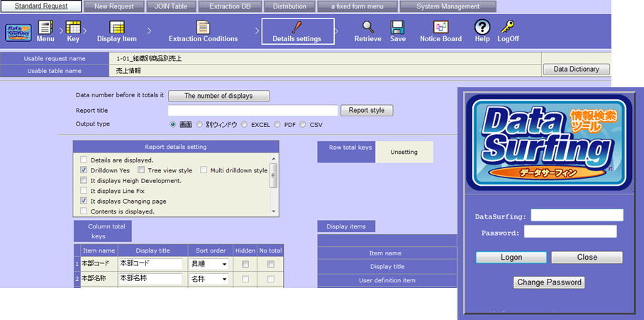The image size is (644, 320).
Task: Enable Contents is displayed checkbox
Action: [84, 211]
